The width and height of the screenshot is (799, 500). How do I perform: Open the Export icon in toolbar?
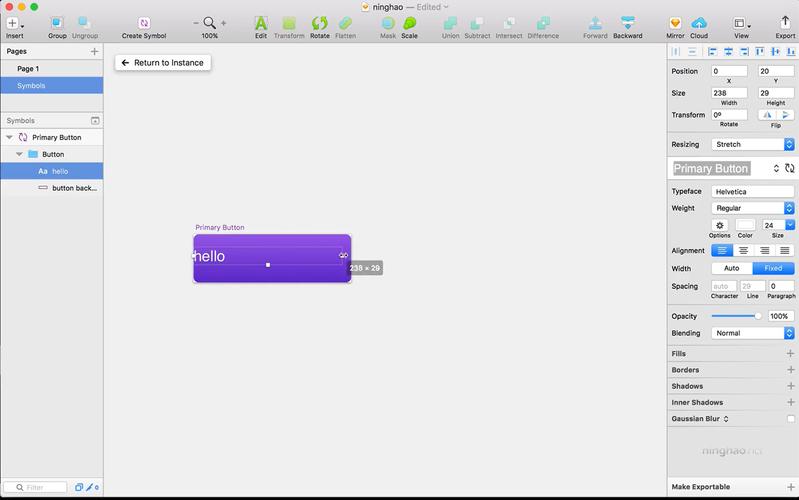click(785, 23)
